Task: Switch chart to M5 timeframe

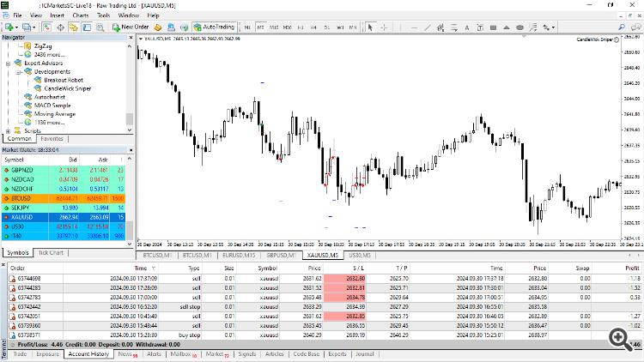Action: coord(260,27)
